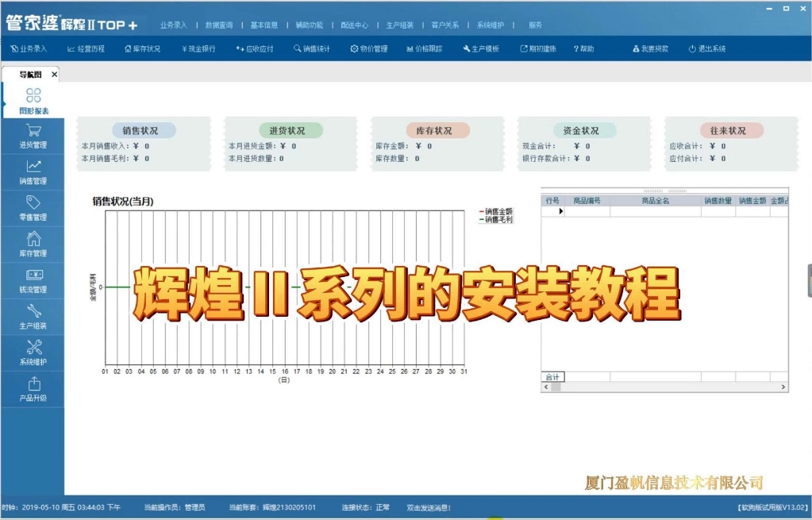The height and width of the screenshot is (520, 812).
Task: Click the 资金状况 card header
Action: 584,130
